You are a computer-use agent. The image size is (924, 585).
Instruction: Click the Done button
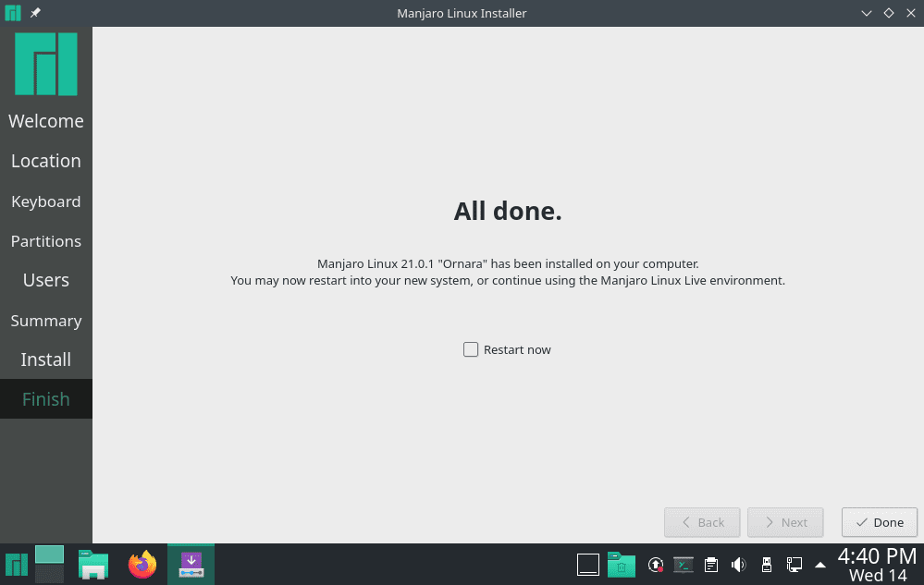tap(879, 522)
